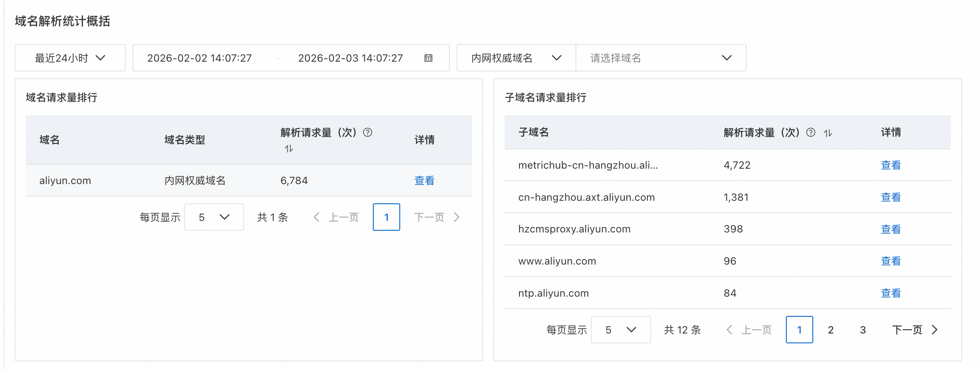
Task: Click the 子域名 column header
Action: [534, 132]
